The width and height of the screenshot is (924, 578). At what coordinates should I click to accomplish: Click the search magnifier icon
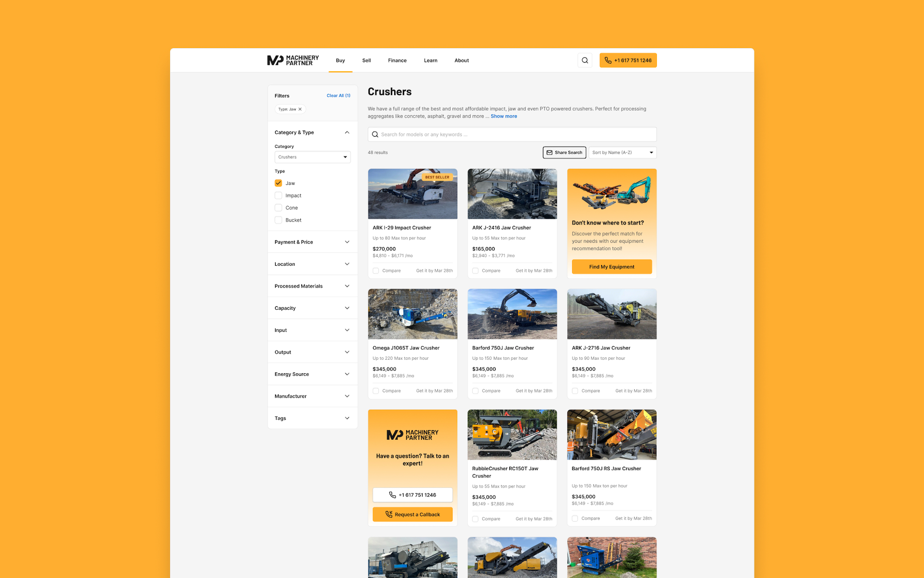pos(584,60)
